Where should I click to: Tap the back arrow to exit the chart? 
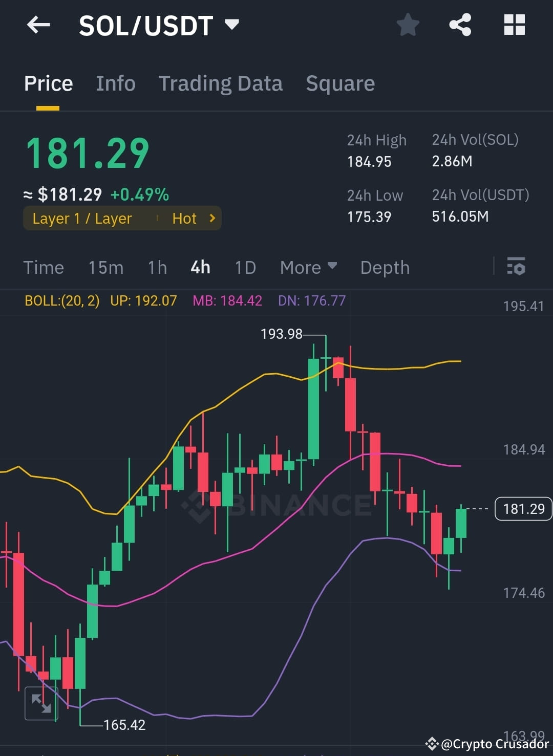[x=38, y=25]
